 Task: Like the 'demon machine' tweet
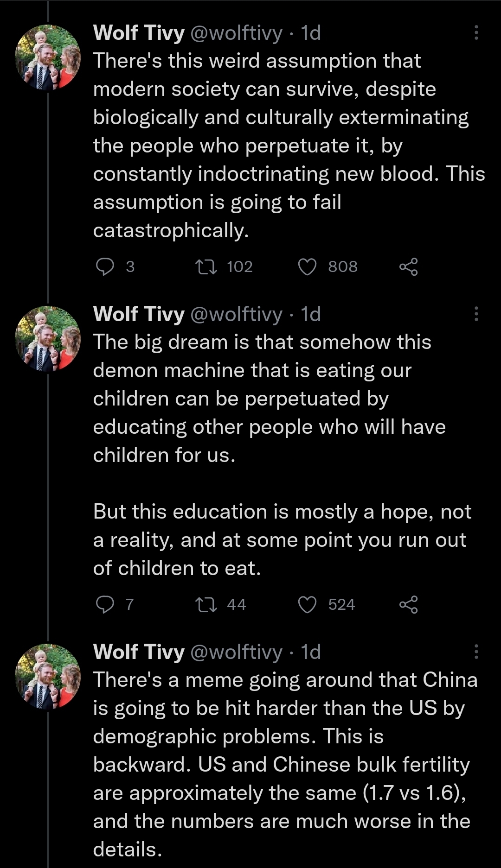(307, 604)
